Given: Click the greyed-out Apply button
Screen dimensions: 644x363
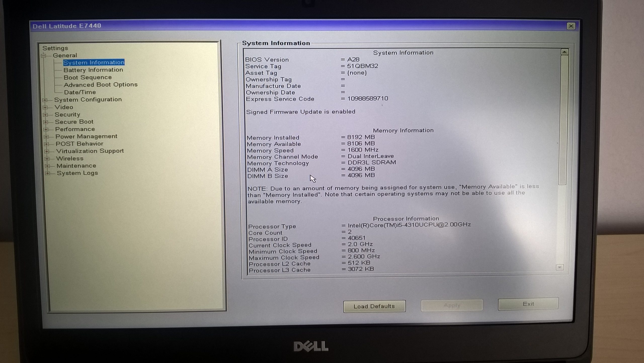Looking at the screenshot, I should [452, 305].
